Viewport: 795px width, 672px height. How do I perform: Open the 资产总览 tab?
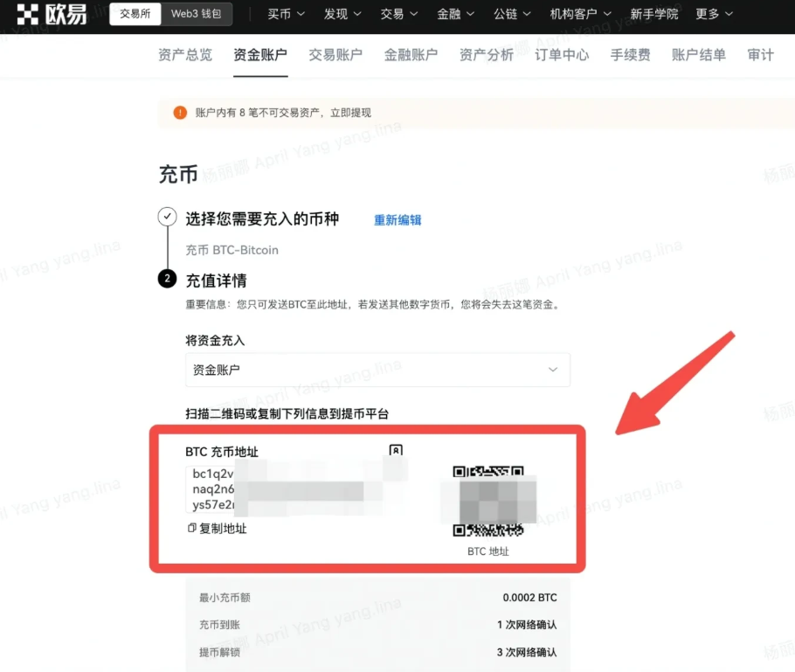(185, 55)
